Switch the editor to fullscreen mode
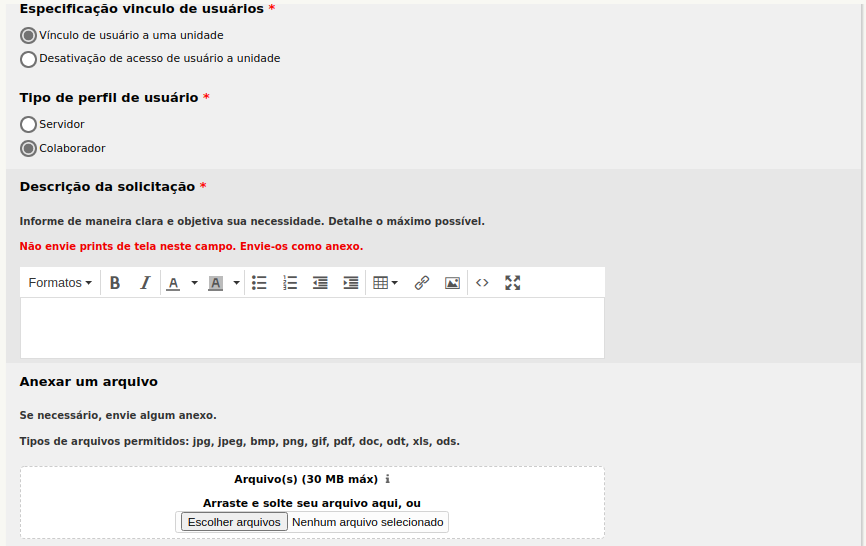 [513, 283]
